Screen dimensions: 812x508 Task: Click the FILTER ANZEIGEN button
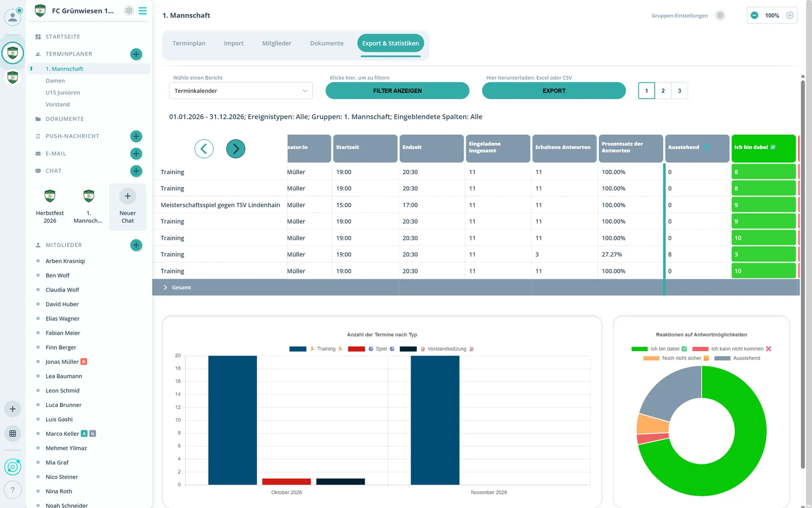click(x=397, y=90)
